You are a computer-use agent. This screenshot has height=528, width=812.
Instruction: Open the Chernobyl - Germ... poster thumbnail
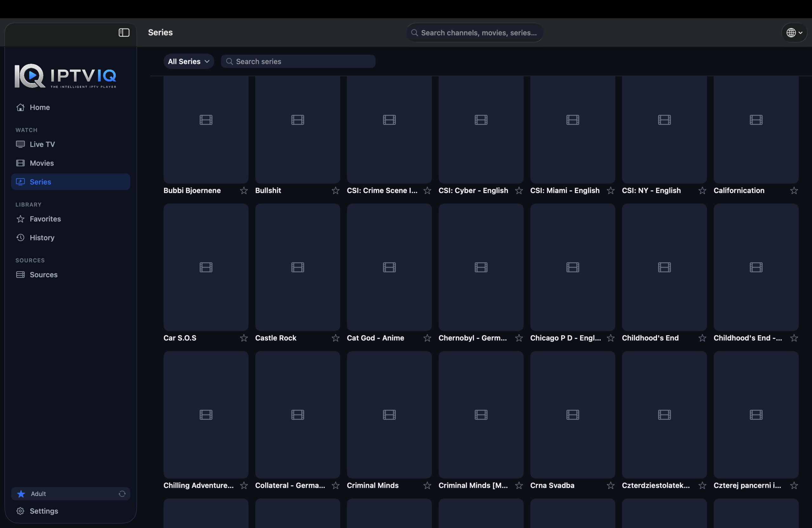481,267
